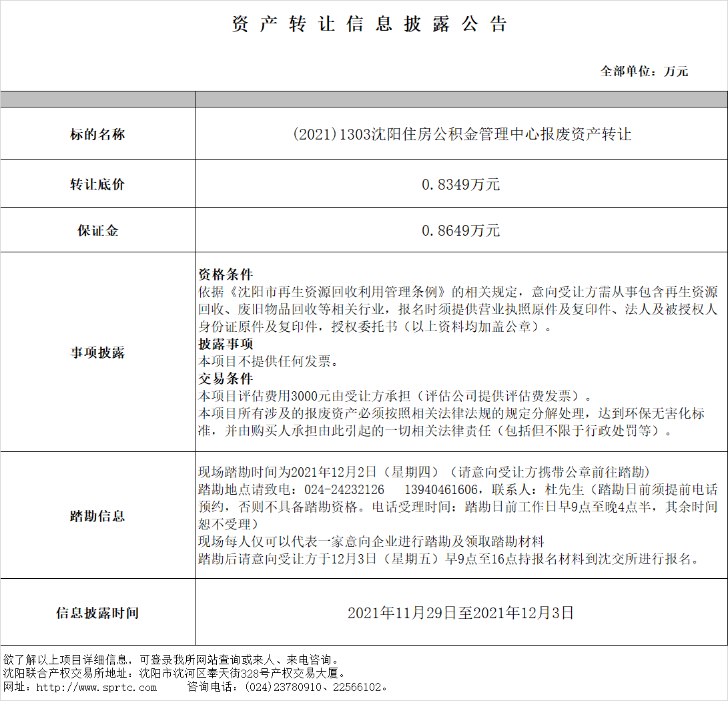Click the 评估费用3000元 line
Image resolution: width=728 pixels, height=701 pixels.
(394, 396)
